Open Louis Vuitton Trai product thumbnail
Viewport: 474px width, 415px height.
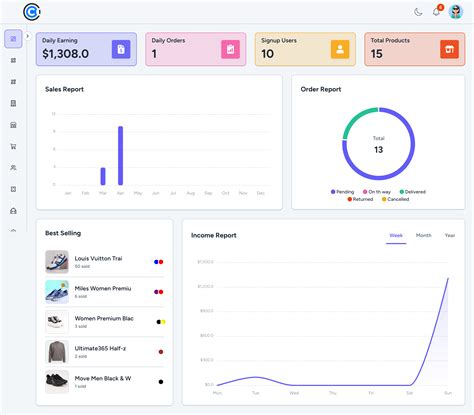[57, 262]
